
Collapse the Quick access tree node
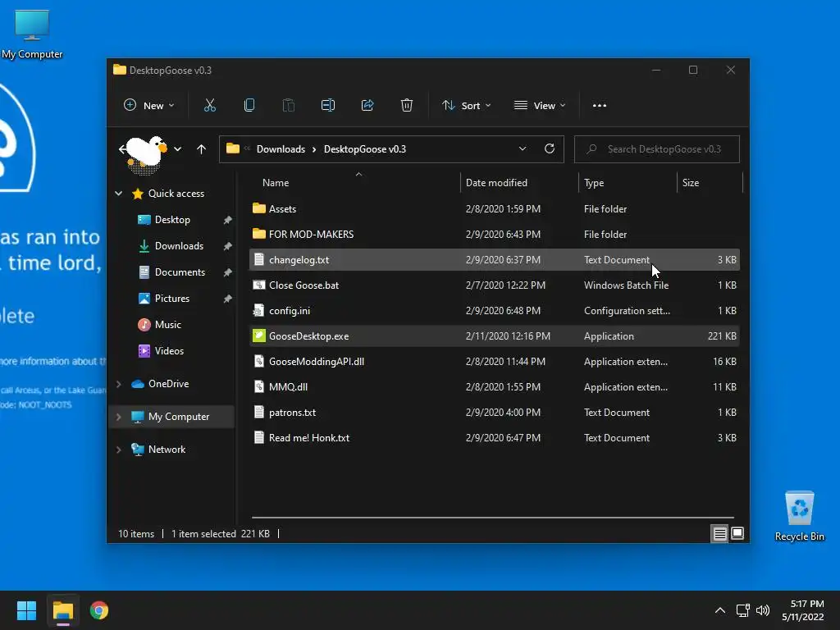(x=118, y=194)
